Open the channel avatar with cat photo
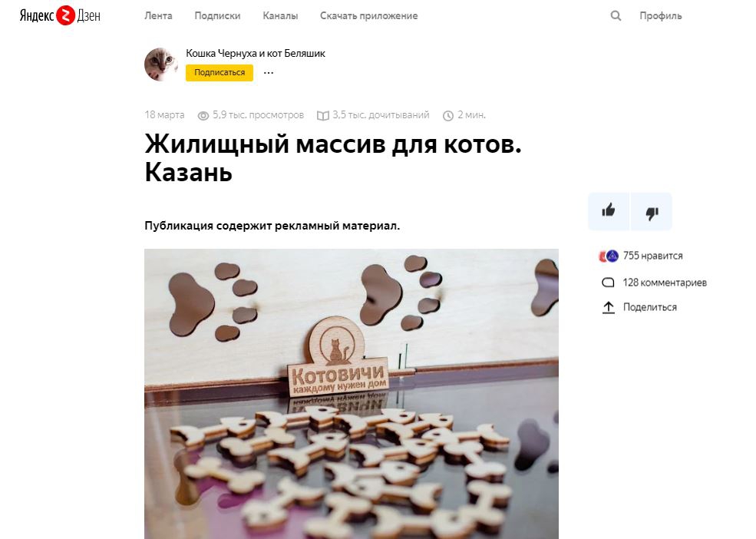 [x=161, y=64]
